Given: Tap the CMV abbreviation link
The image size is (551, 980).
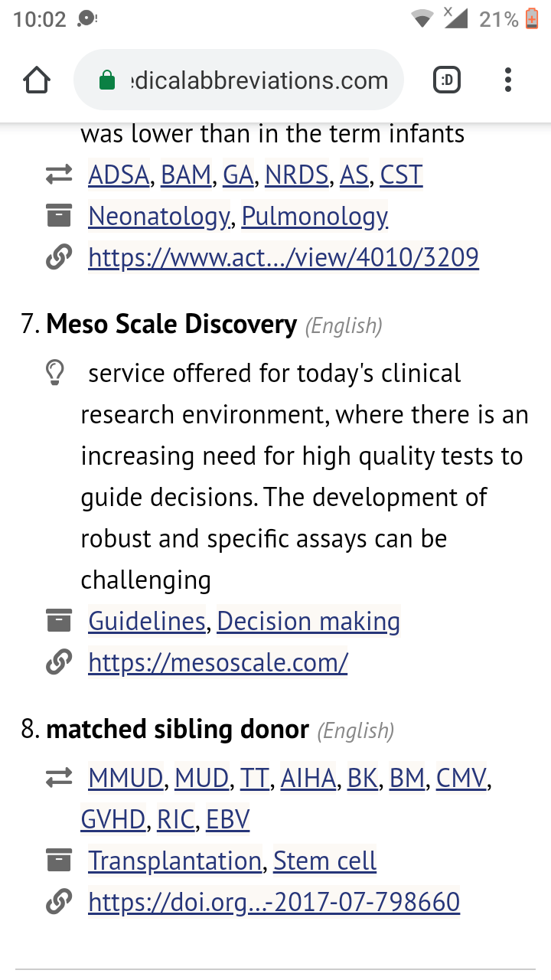Looking at the screenshot, I should pyautogui.click(x=461, y=779).
